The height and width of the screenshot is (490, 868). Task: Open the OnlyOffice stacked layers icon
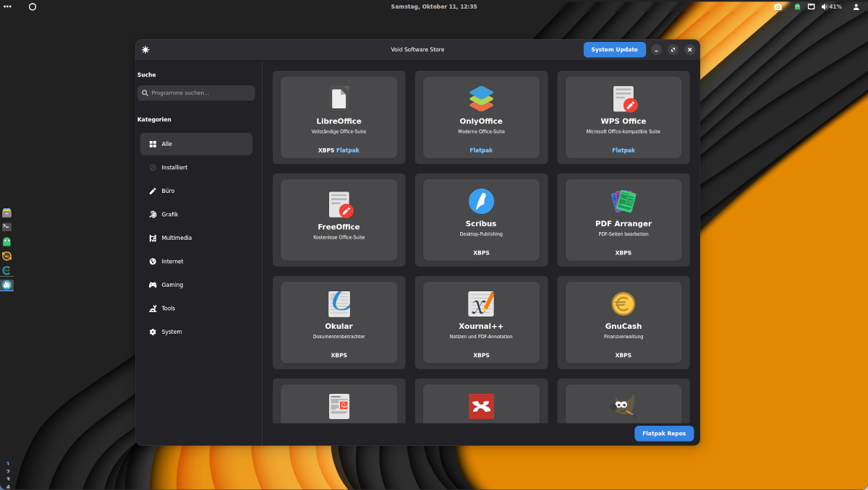pos(481,98)
